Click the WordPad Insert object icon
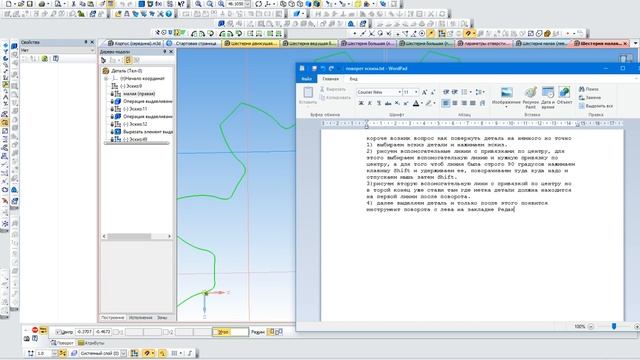This screenshot has height=360, width=640. click(564, 92)
